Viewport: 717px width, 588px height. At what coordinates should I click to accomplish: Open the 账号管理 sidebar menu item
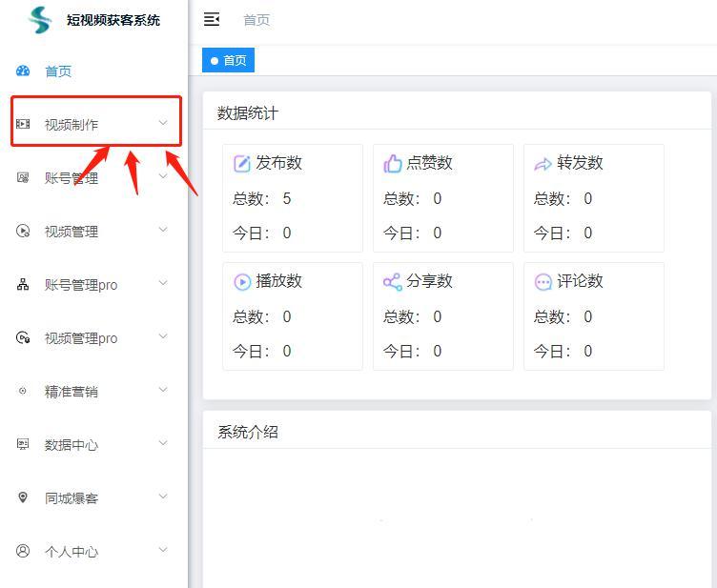coord(71,178)
